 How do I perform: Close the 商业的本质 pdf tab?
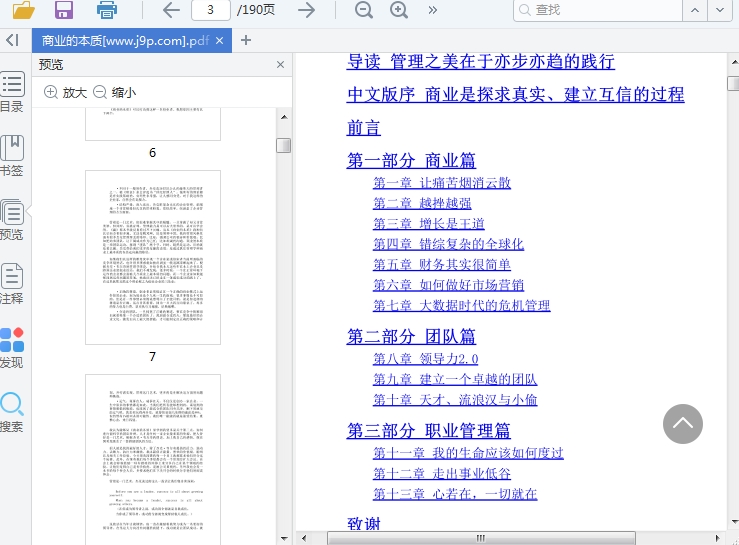click(219, 41)
